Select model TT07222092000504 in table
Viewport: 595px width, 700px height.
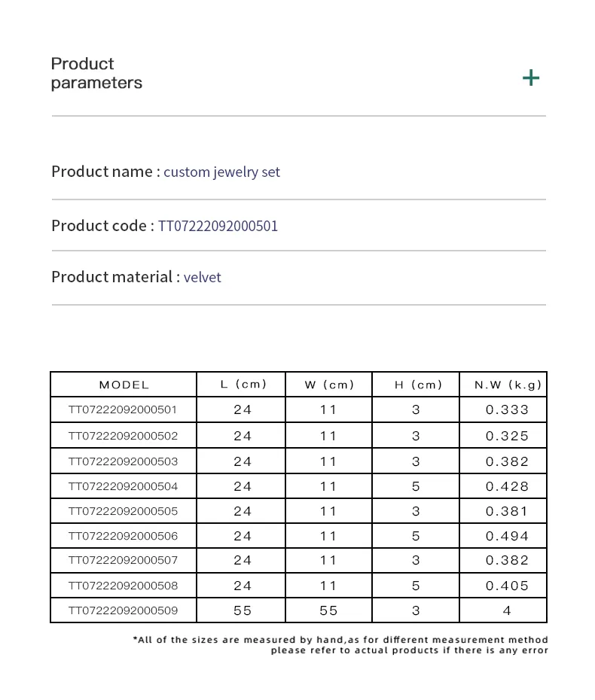pos(123,486)
